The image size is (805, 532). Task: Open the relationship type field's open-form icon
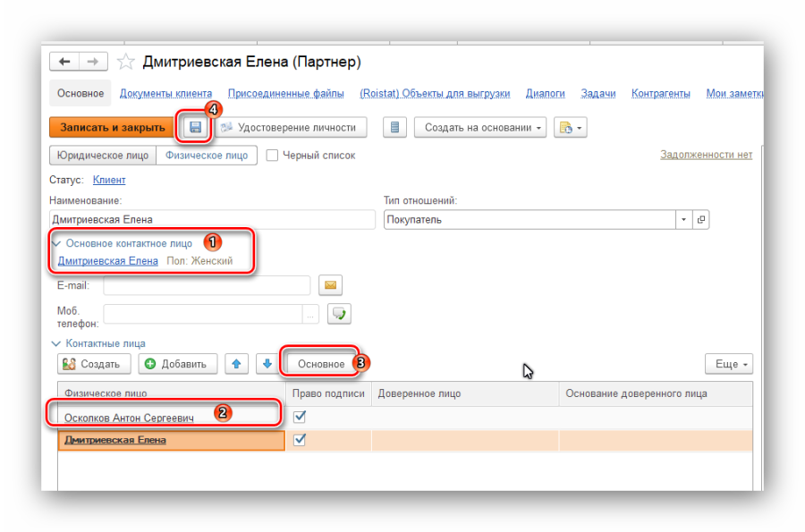tap(701, 220)
